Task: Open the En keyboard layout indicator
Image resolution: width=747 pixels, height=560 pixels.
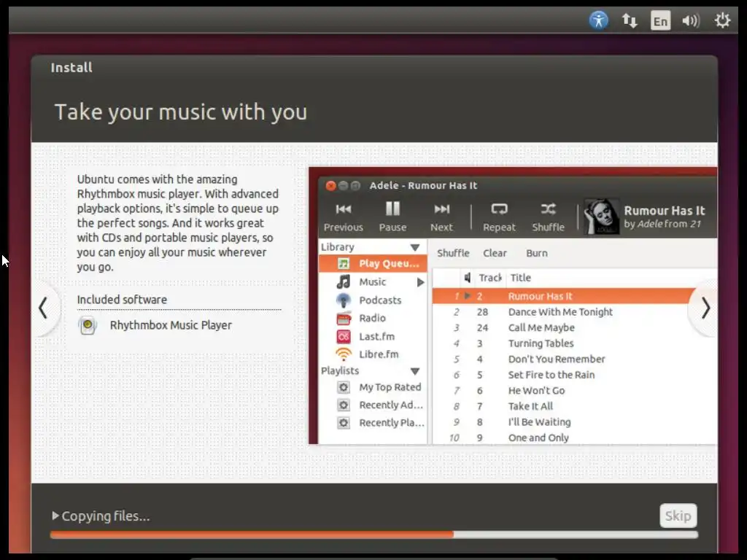Action: pos(660,21)
